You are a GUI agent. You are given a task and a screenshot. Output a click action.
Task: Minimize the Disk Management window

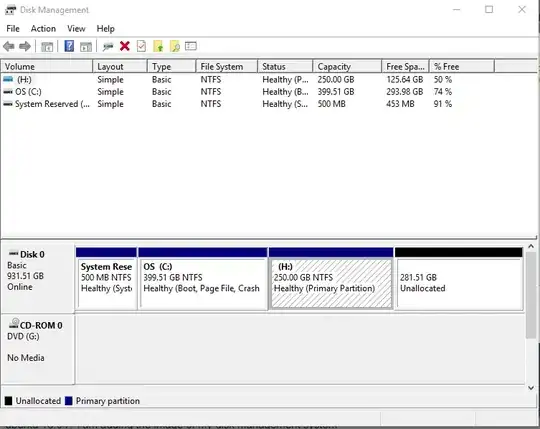pos(457,9)
